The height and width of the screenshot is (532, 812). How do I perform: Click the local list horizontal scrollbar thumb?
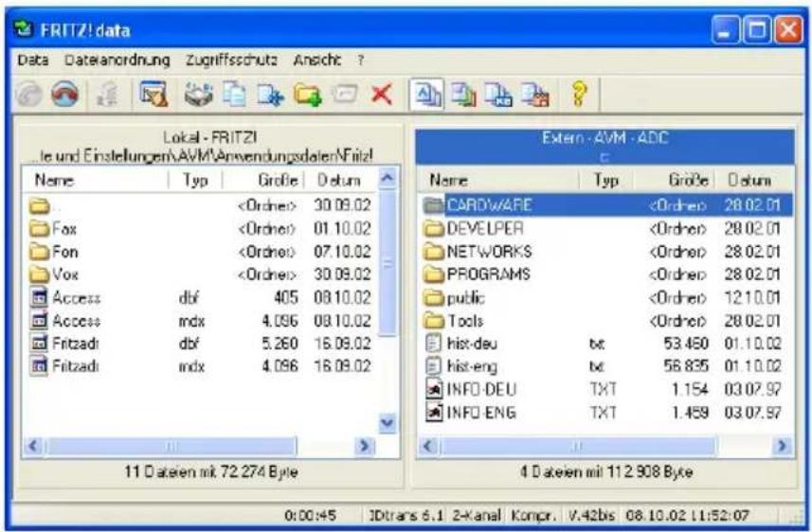point(171,446)
